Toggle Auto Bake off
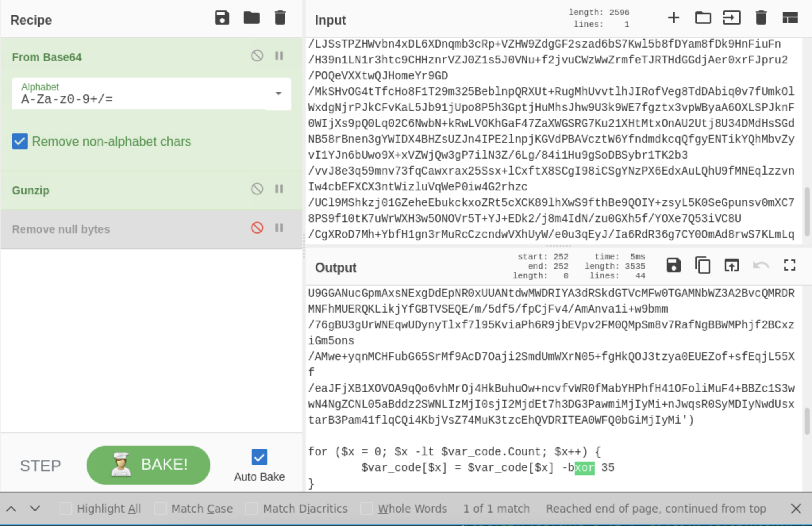 259,457
